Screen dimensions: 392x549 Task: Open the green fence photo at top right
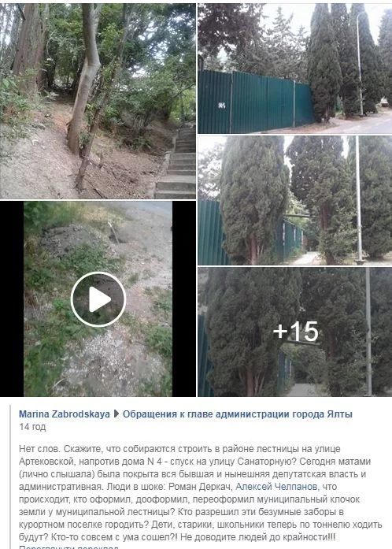pos(294,69)
